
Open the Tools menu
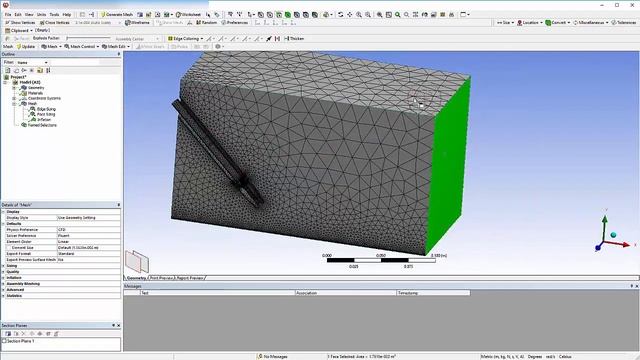(x=54, y=14)
